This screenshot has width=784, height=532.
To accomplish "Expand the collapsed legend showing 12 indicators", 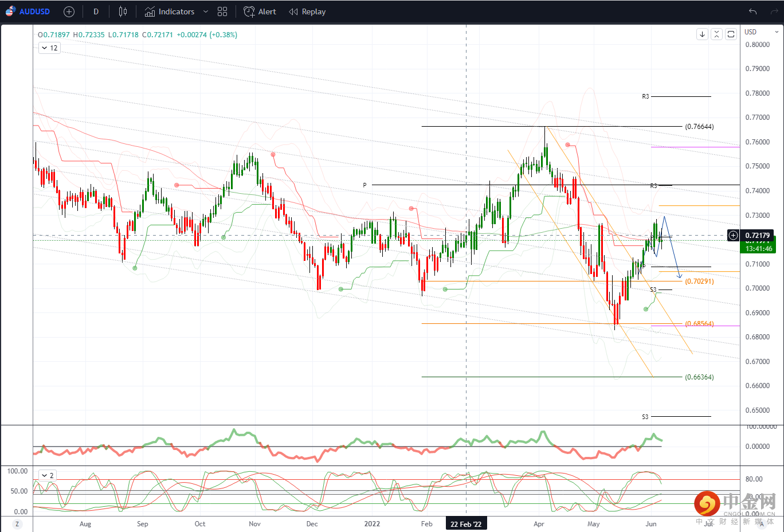I will tap(49, 48).
